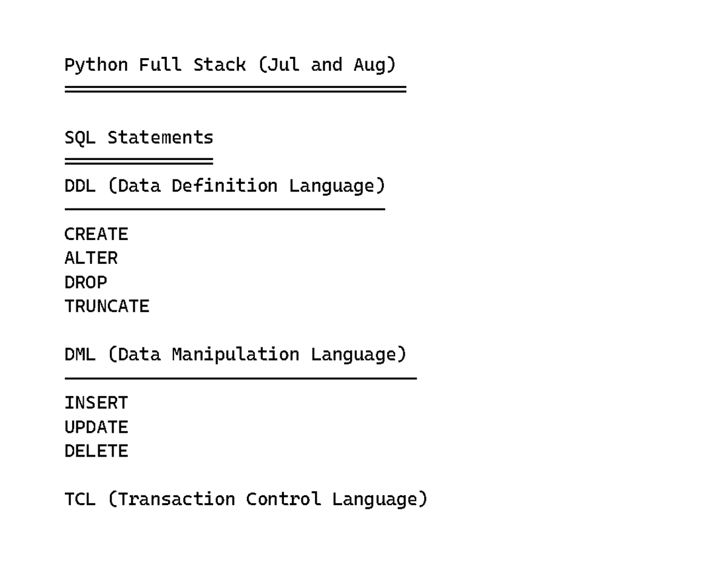Place cursor on the UPDATE line
Image resolution: width=728 pixels, height=562 pixels.
(96, 427)
